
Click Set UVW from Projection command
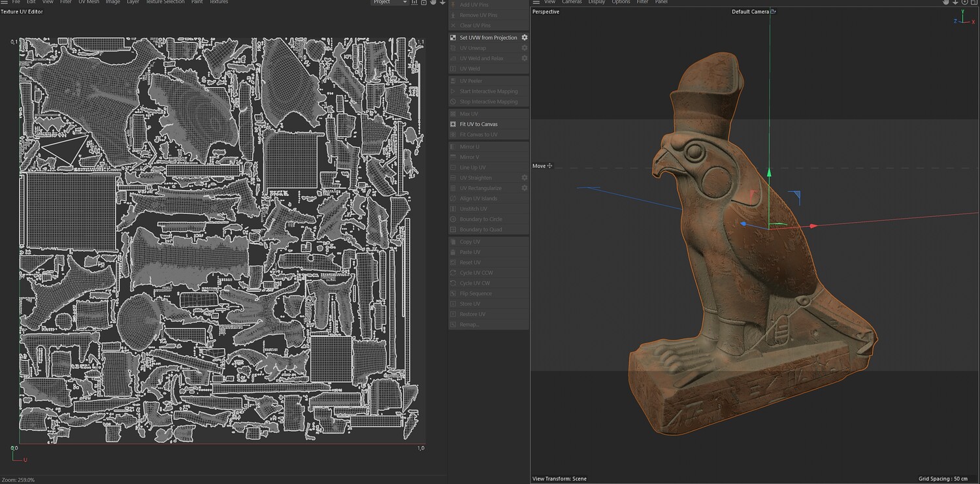click(488, 38)
